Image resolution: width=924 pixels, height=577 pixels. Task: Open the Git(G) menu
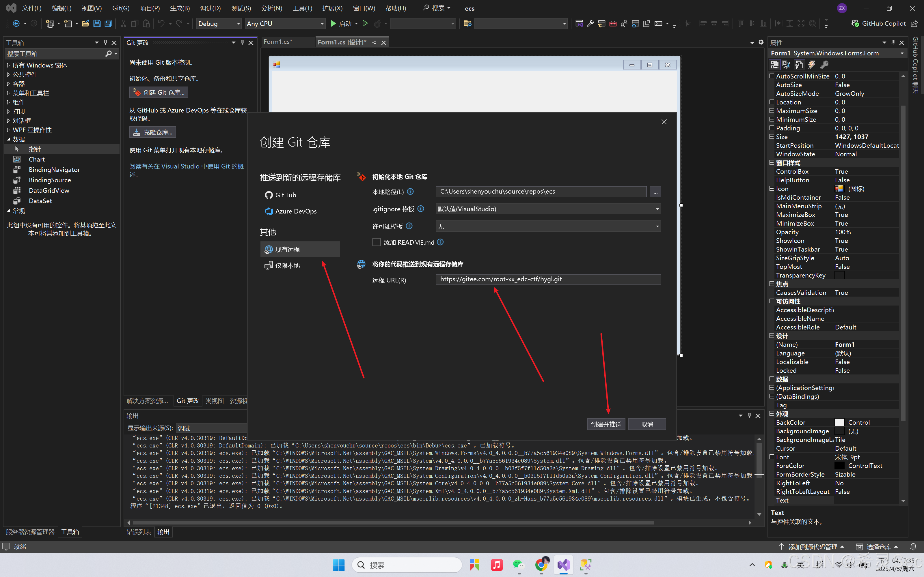point(121,8)
